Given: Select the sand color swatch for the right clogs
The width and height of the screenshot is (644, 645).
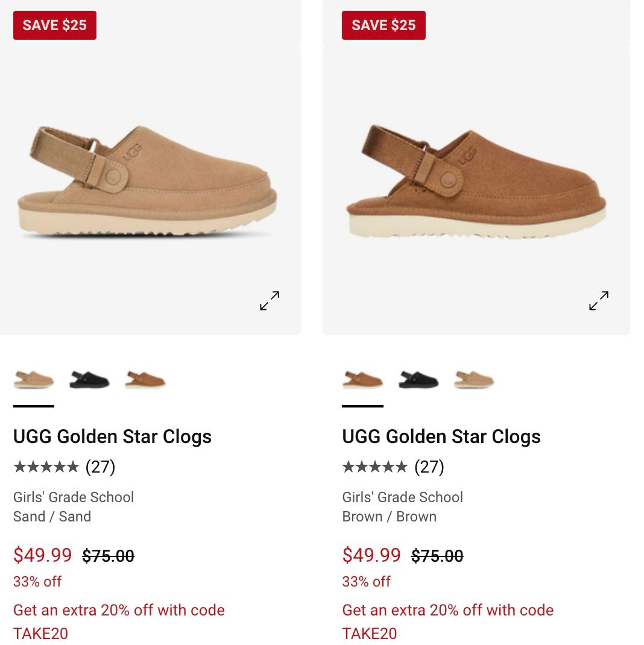Looking at the screenshot, I should tap(473, 380).
